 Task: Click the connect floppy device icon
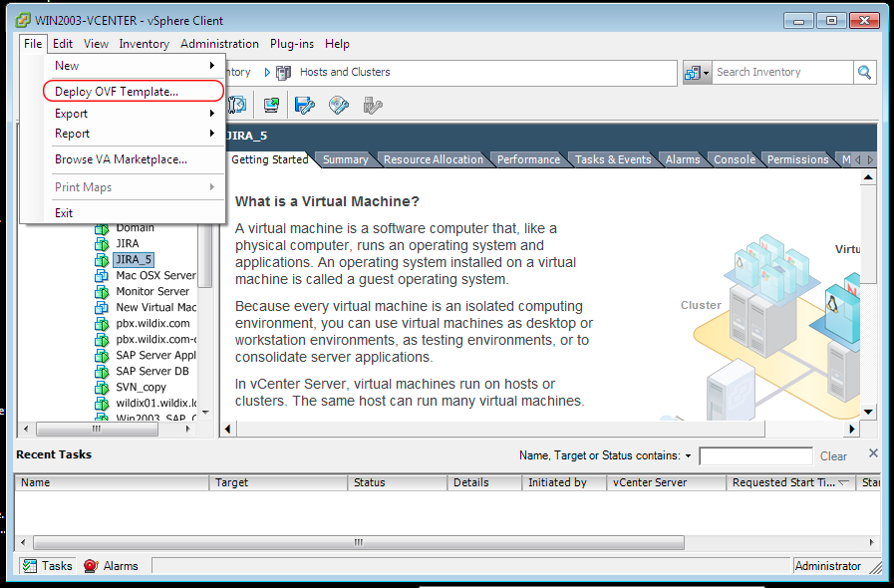click(304, 105)
